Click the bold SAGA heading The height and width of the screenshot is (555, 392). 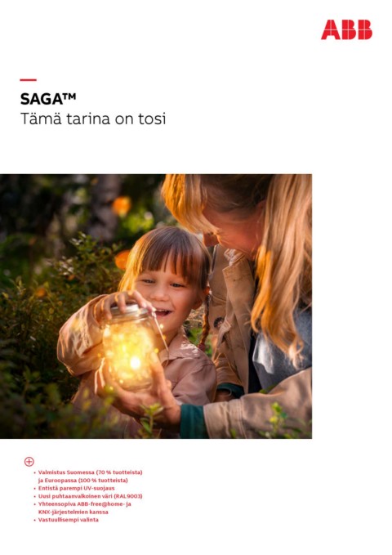(x=42, y=99)
